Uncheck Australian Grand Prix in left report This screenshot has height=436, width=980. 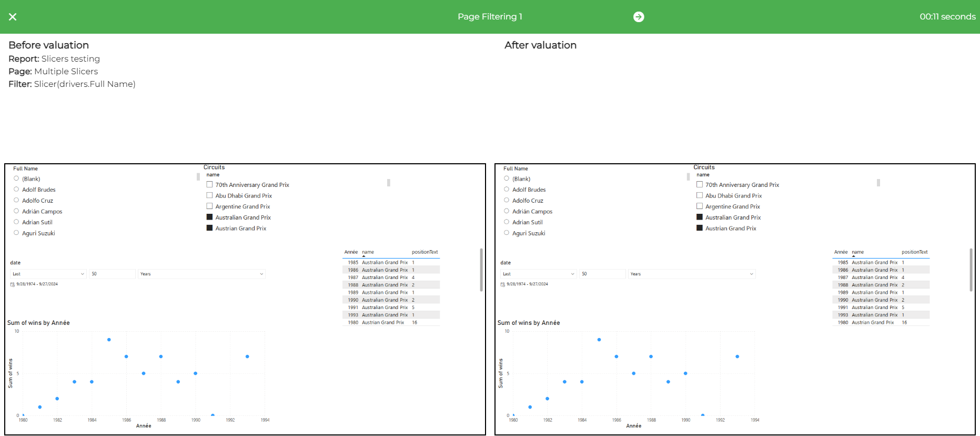coord(209,217)
